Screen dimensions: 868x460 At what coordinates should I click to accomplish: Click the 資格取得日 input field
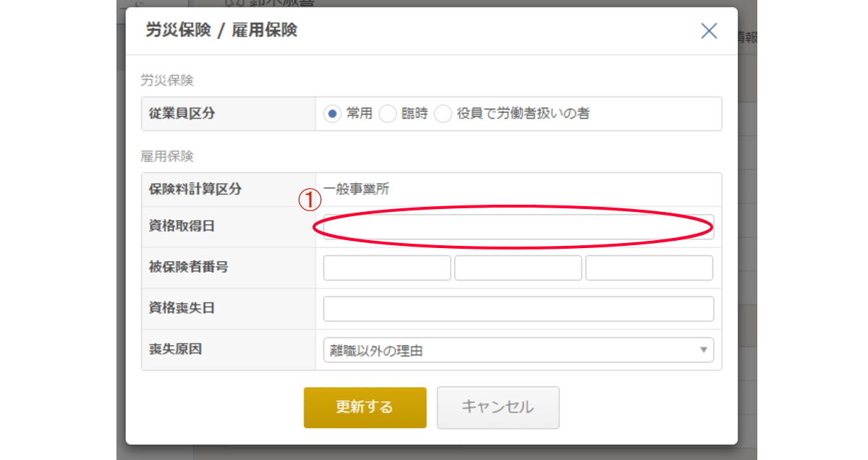(x=519, y=226)
